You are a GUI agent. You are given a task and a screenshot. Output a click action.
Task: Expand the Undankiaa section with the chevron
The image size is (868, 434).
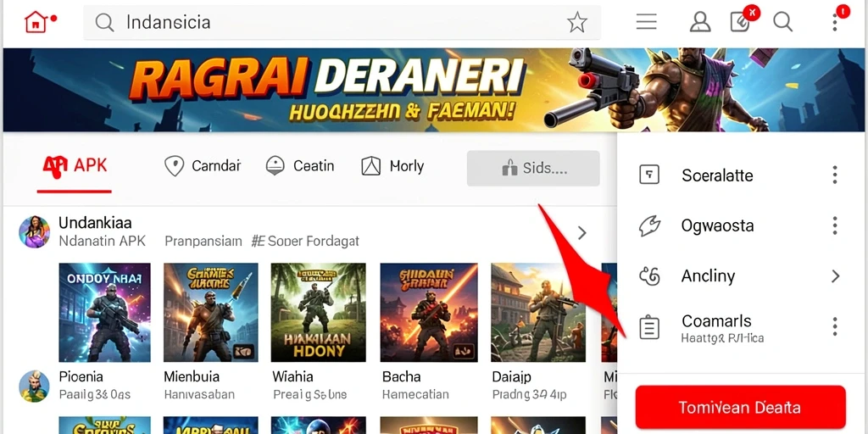click(581, 232)
